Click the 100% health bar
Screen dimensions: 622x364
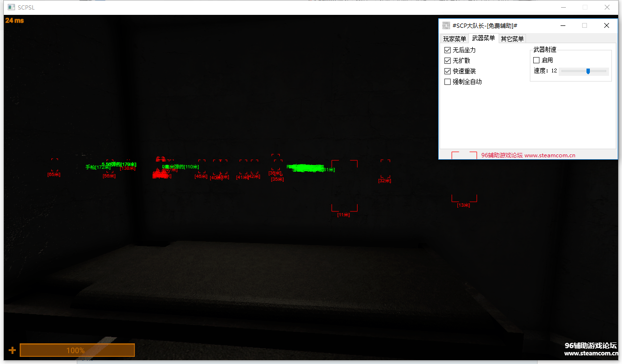click(x=77, y=351)
